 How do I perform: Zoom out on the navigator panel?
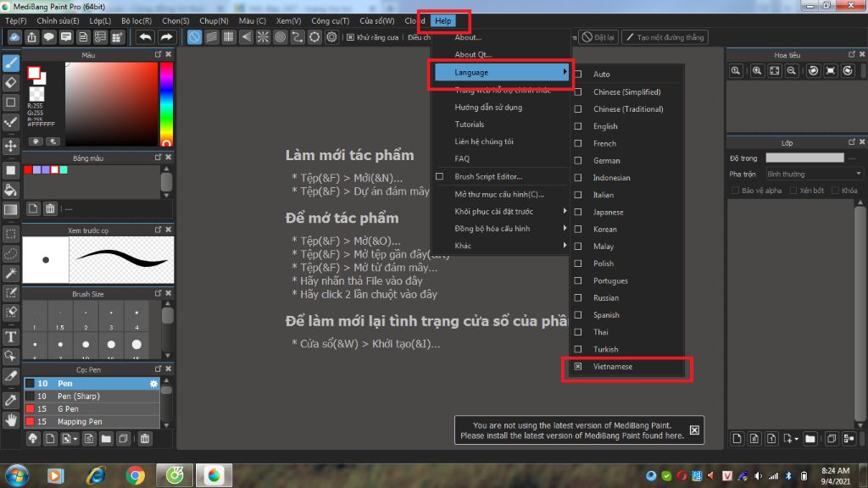(792, 71)
